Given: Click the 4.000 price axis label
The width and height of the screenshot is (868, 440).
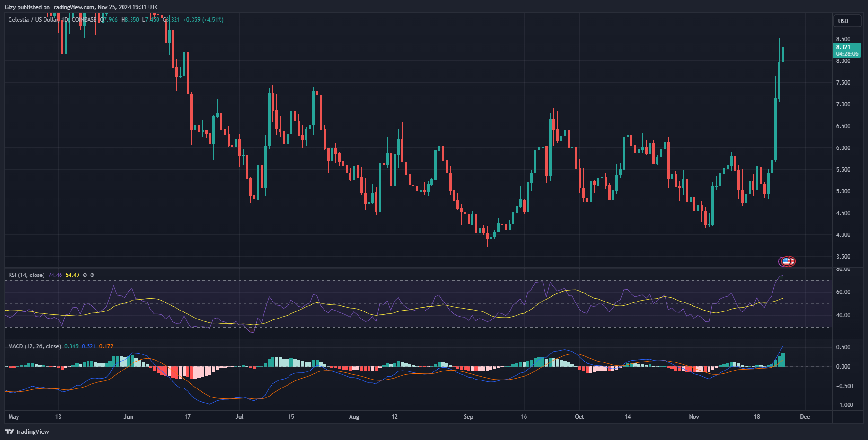Looking at the screenshot, I should pos(843,235).
